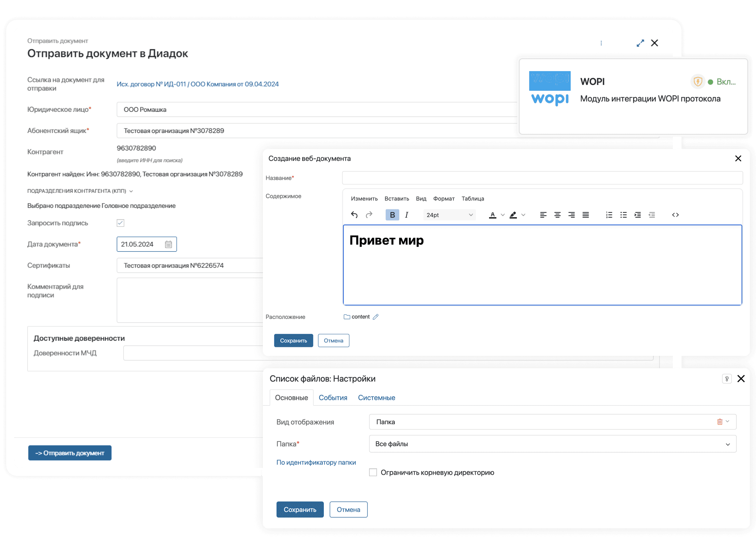Apply italic formatting in editor toolbar

click(x=406, y=215)
